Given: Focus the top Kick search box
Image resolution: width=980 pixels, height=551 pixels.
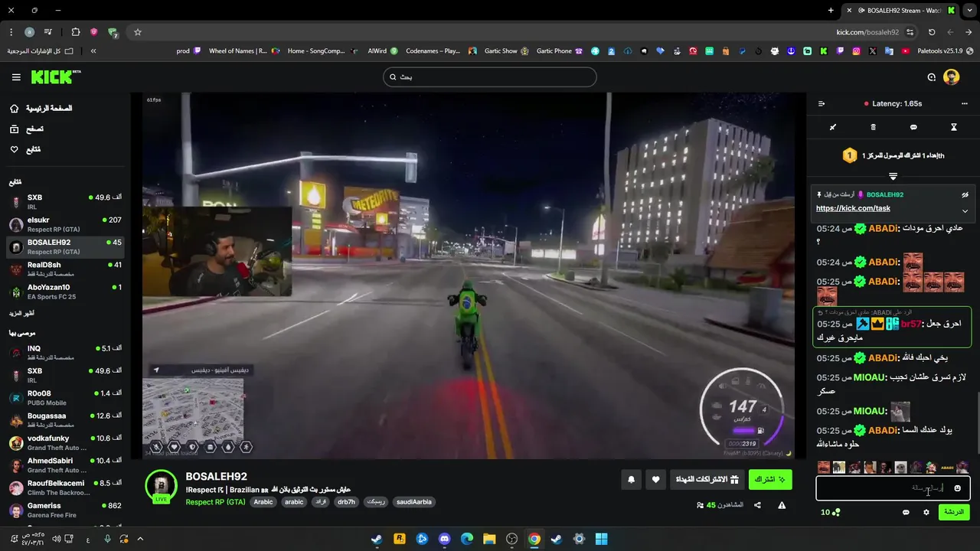Looking at the screenshot, I should pos(490,77).
